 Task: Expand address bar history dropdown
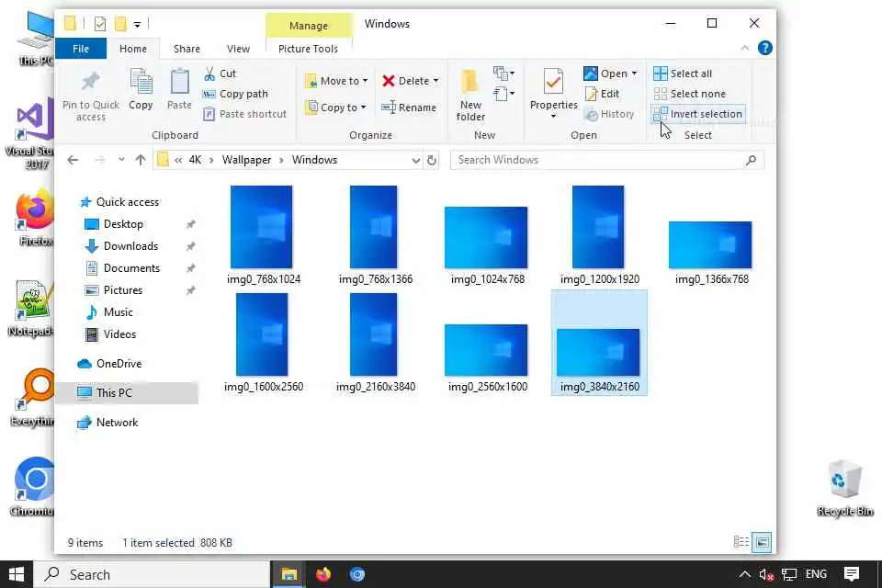coord(415,161)
